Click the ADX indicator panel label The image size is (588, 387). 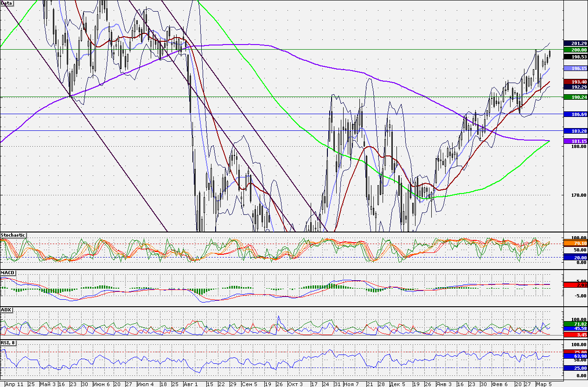click(6, 310)
